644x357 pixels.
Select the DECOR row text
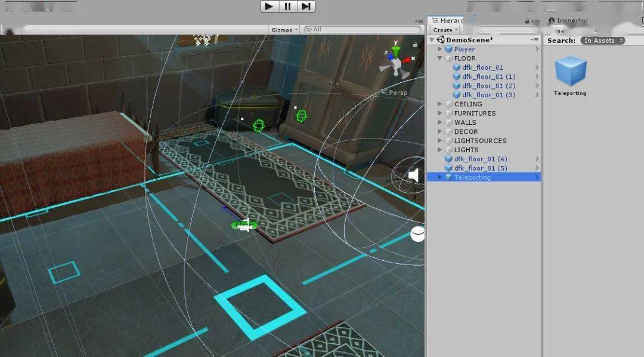(x=466, y=131)
